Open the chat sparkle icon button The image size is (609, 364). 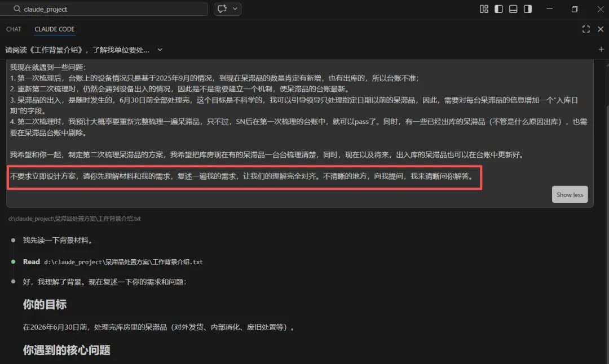pos(222,8)
